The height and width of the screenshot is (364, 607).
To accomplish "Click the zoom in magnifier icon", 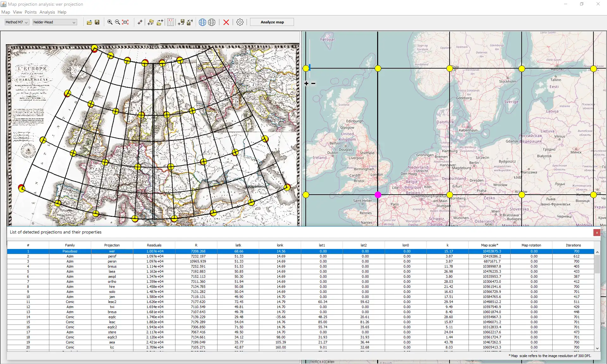I will click(x=110, y=22).
